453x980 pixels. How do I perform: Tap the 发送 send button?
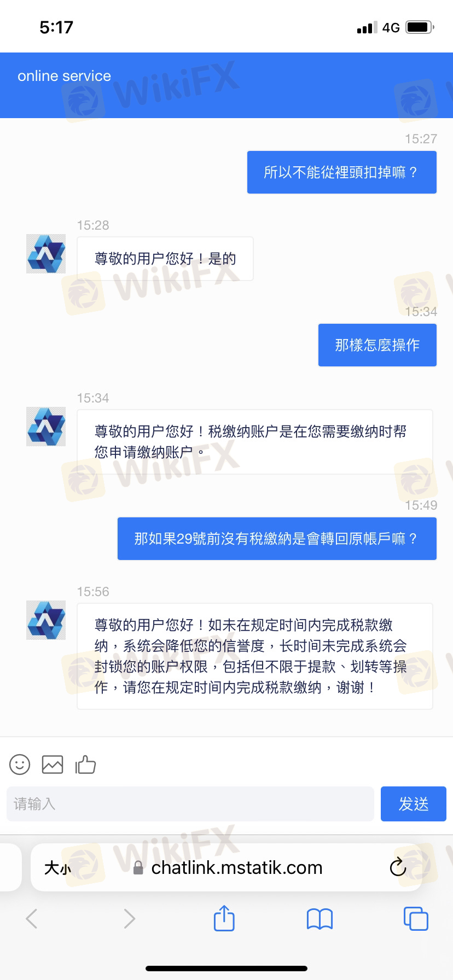pyautogui.click(x=414, y=804)
